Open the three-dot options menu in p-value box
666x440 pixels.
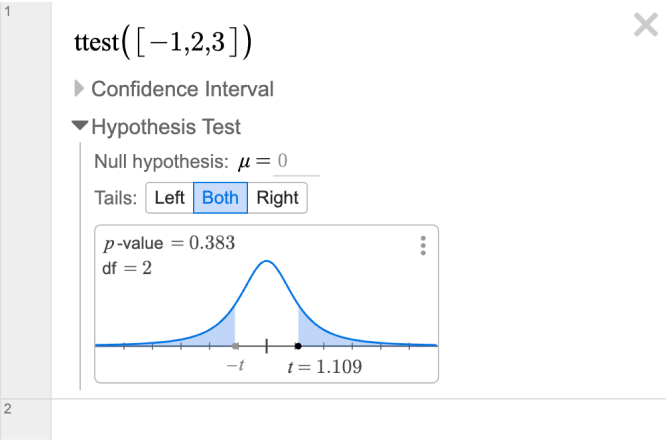[423, 246]
